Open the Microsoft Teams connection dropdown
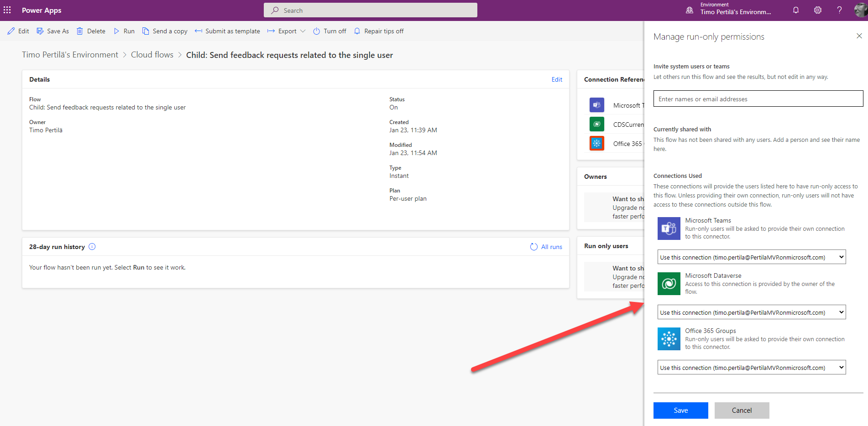 (751, 257)
